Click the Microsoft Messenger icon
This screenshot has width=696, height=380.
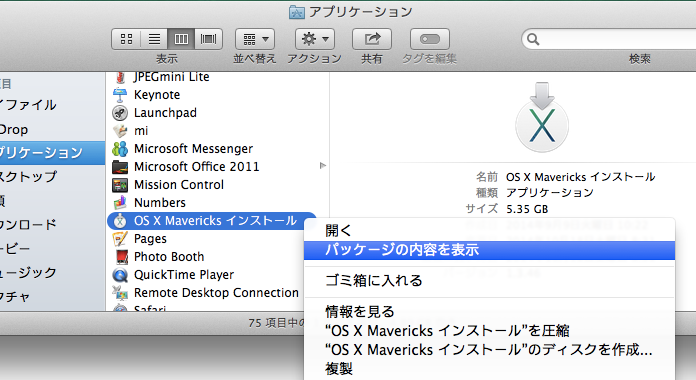coord(120,149)
